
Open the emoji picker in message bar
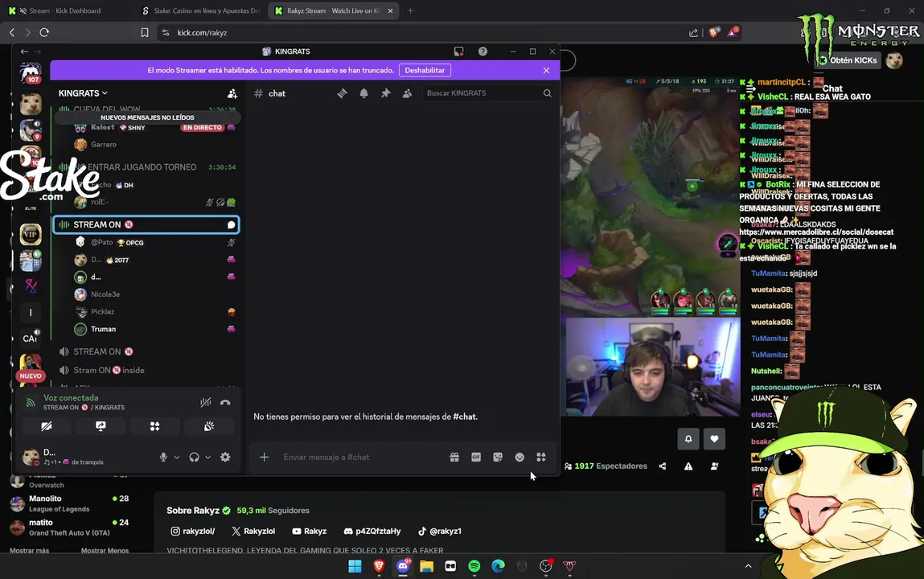coord(519,457)
